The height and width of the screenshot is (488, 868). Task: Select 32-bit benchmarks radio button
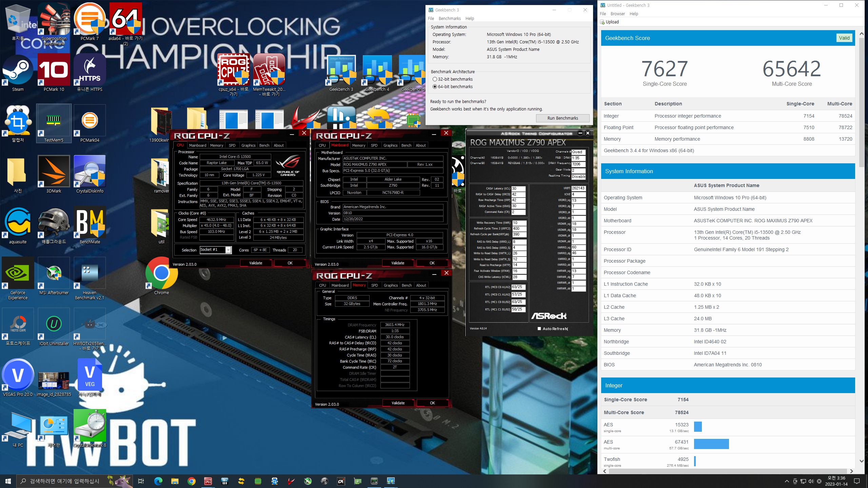tap(435, 79)
